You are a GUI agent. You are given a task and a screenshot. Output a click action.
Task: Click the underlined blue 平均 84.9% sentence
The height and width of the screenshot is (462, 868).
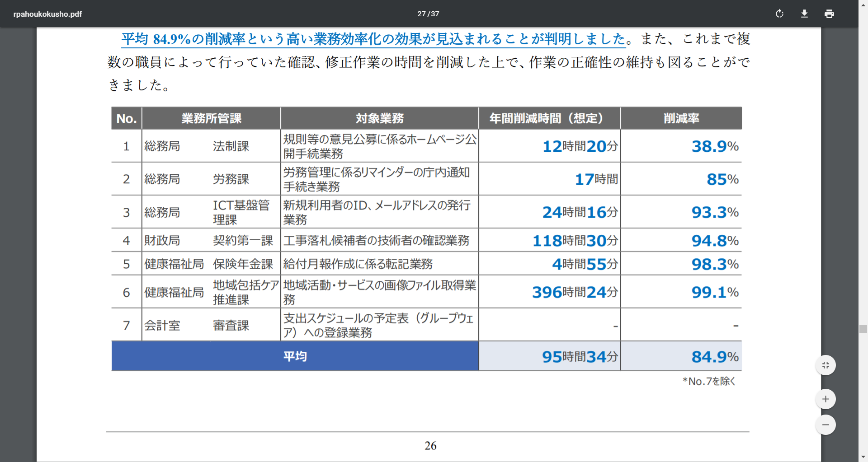373,39
